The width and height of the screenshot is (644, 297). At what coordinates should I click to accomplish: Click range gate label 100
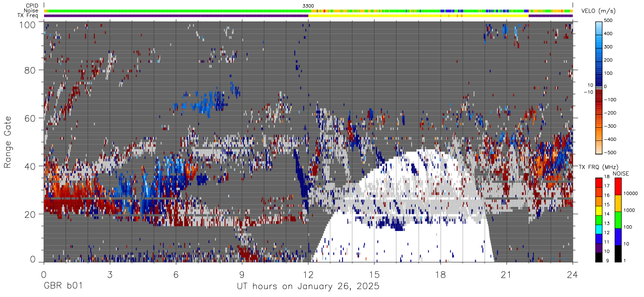[x=28, y=24]
